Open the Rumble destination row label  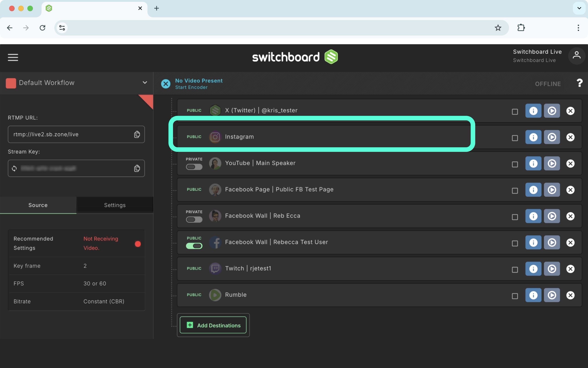click(x=236, y=295)
